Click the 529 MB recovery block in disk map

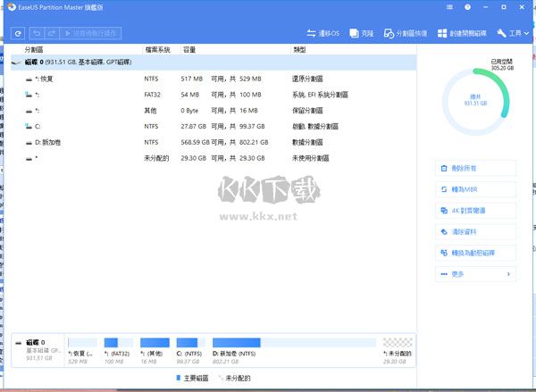[82, 343]
